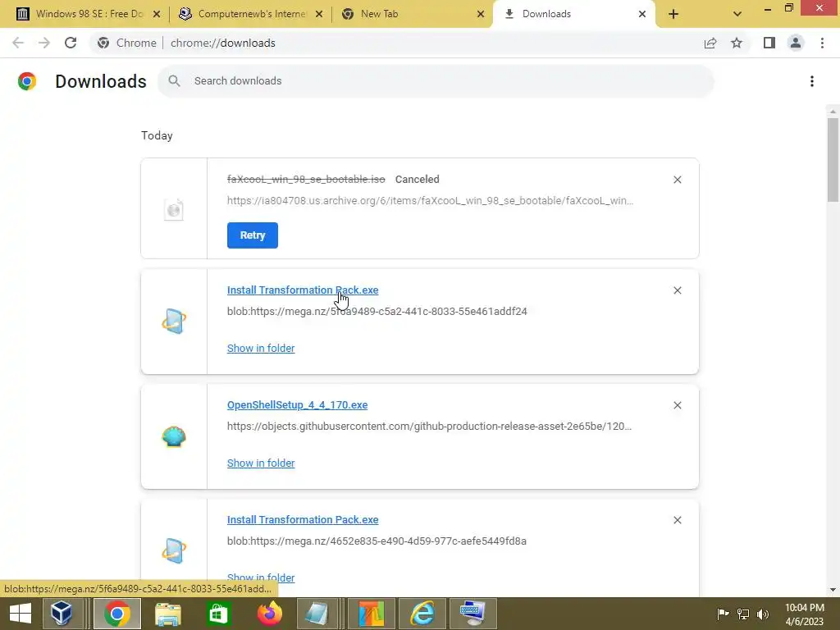Image resolution: width=840 pixels, height=630 pixels.
Task: Close the Windows 98 SE tab
Action: tap(157, 14)
